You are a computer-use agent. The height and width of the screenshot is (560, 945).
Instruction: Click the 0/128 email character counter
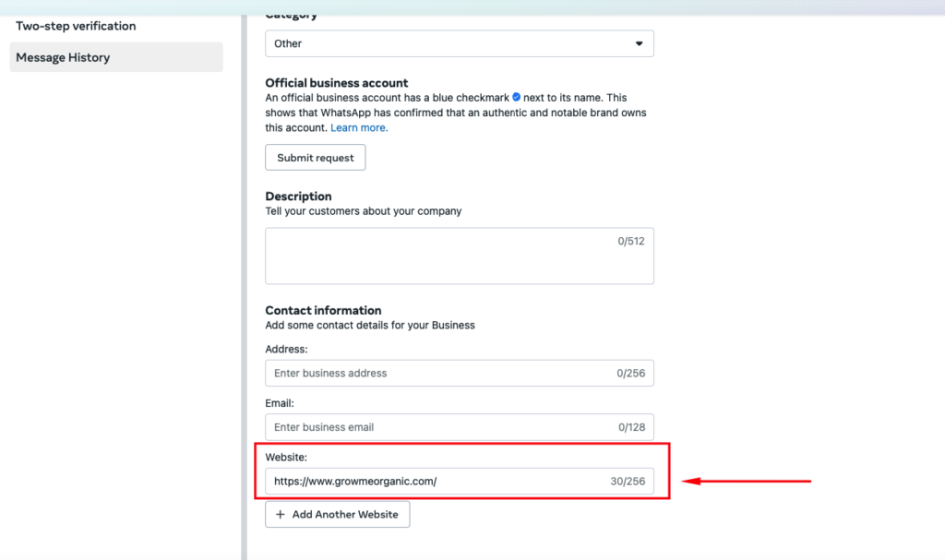[631, 427]
